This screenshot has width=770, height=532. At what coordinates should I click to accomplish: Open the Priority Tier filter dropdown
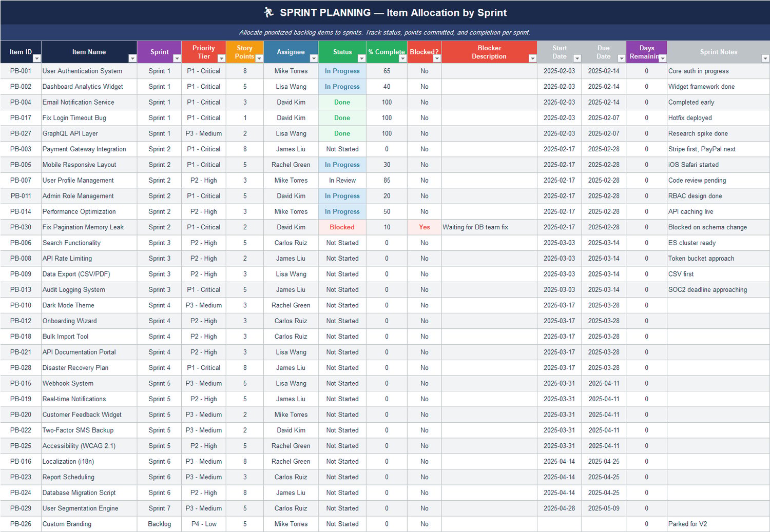[x=222, y=58]
